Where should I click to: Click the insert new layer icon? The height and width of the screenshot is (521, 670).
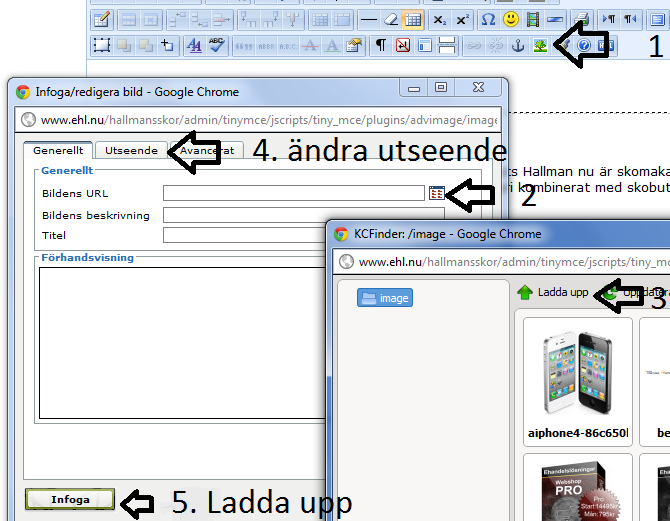(102, 45)
